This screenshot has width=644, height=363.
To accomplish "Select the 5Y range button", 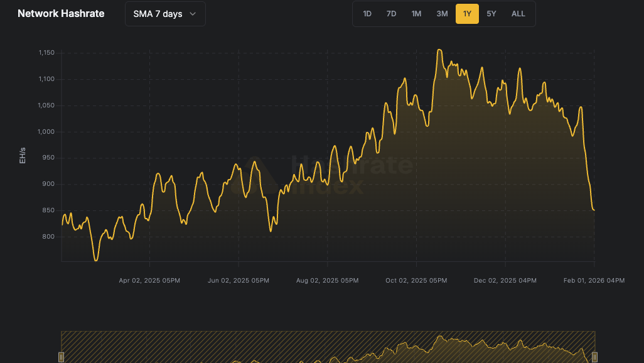I will coord(491,13).
